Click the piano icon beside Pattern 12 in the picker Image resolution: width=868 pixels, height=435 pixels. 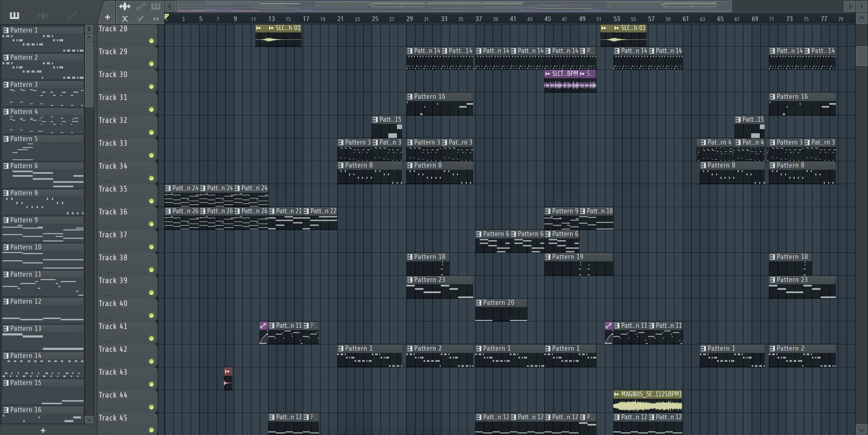[x=6, y=301]
